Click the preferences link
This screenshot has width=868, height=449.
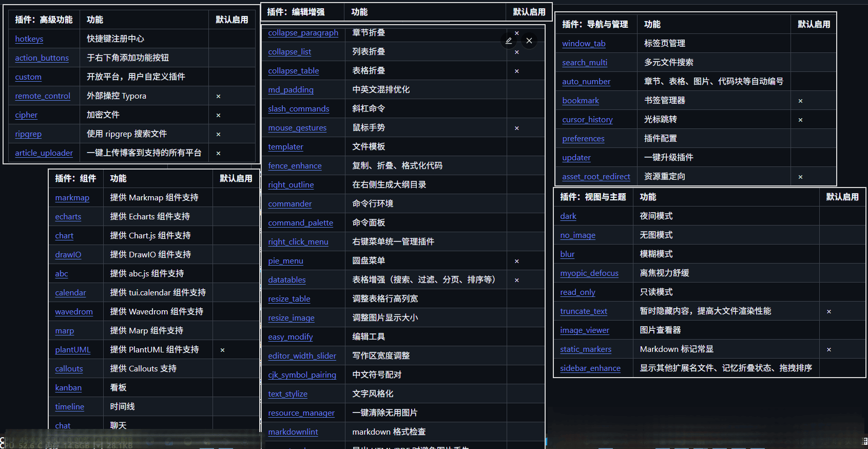click(x=584, y=139)
